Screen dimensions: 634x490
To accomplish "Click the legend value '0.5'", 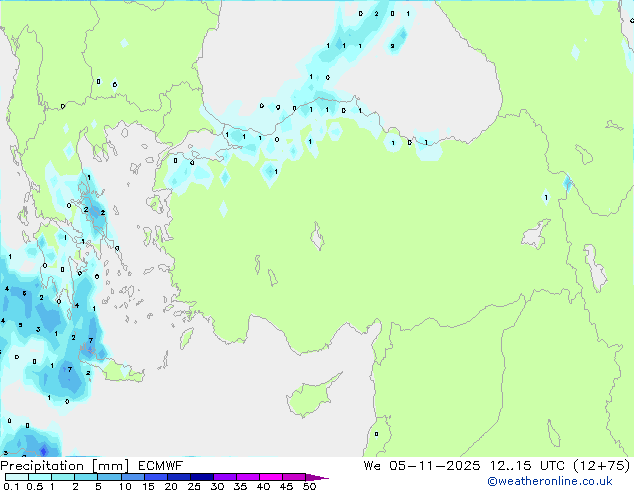I will (35, 486).
